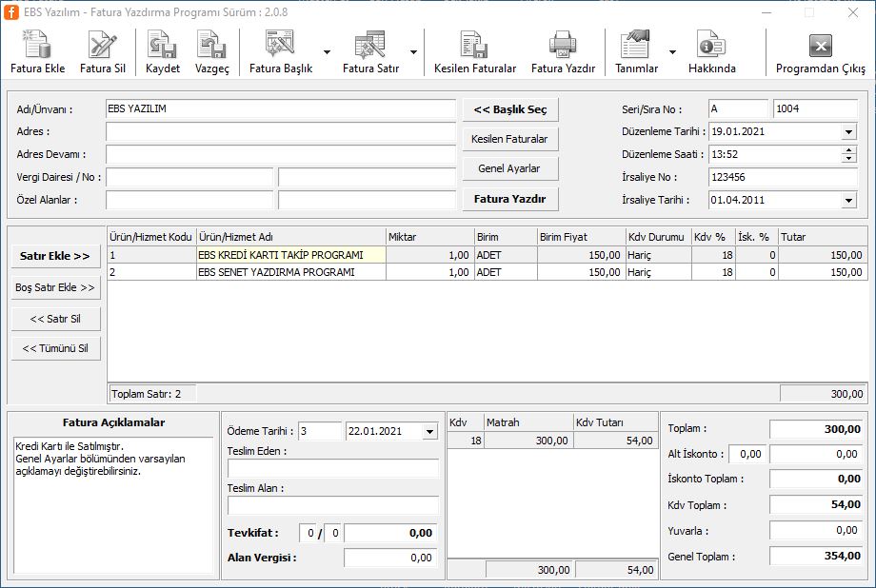
Task: Expand the Tanımlar dropdown arrow
Action: [672, 52]
